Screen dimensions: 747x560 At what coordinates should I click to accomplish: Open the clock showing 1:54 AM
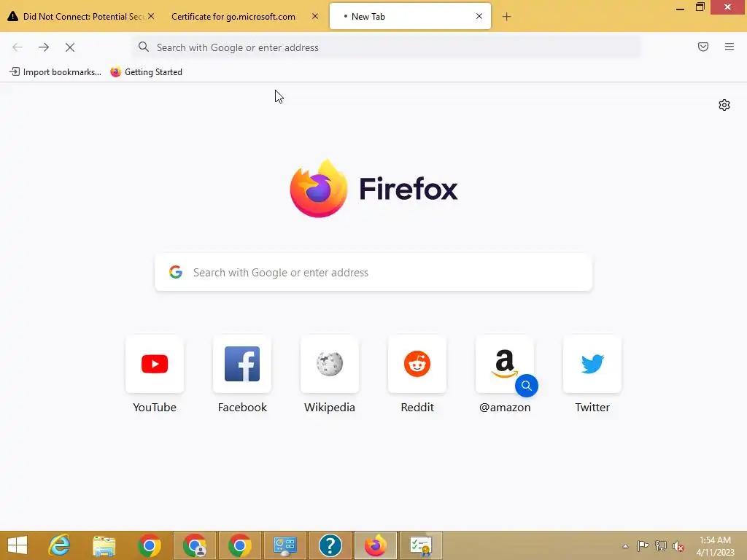click(715, 545)
